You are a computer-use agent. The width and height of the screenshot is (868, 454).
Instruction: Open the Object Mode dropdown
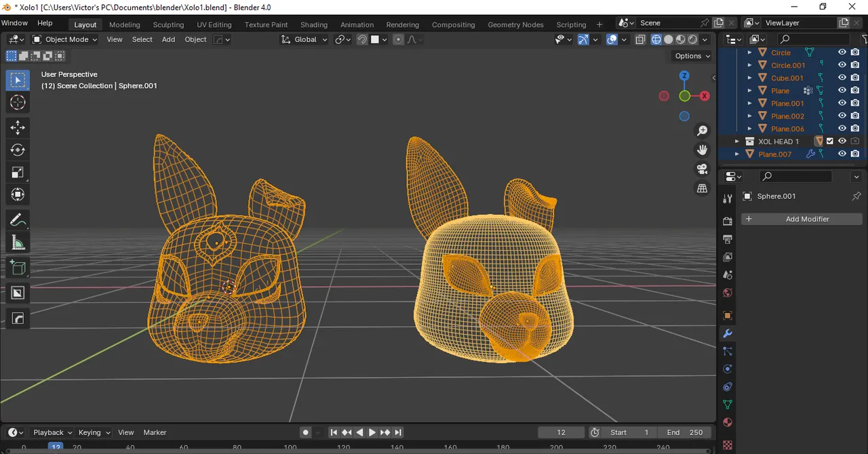click(x=64, y=39)
